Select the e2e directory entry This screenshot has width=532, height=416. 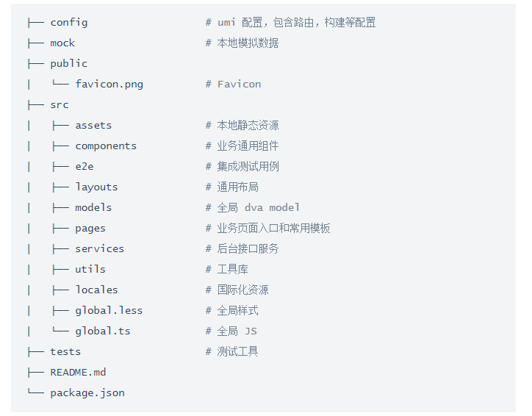tap(85, 167)
